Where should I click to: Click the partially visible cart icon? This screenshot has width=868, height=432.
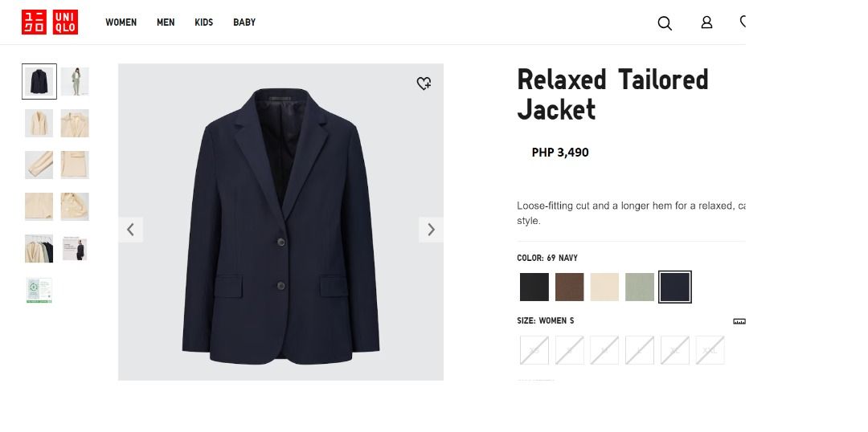coord(743,22)
